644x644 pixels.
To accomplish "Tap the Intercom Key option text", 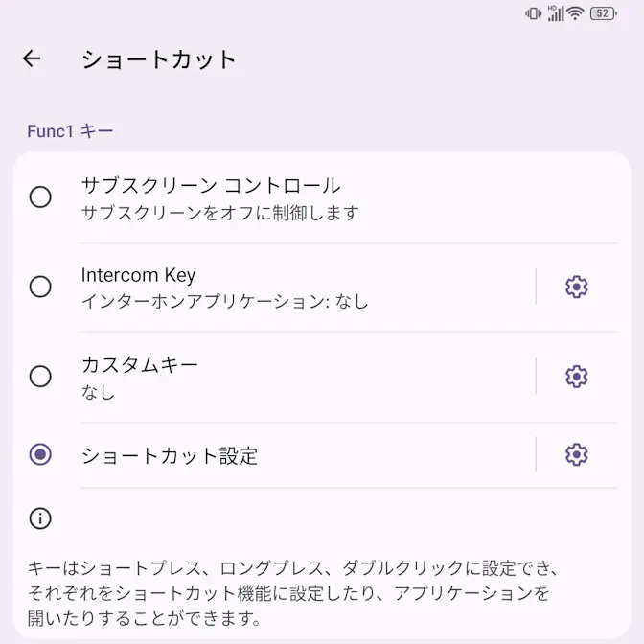I will tap(139, 276).
